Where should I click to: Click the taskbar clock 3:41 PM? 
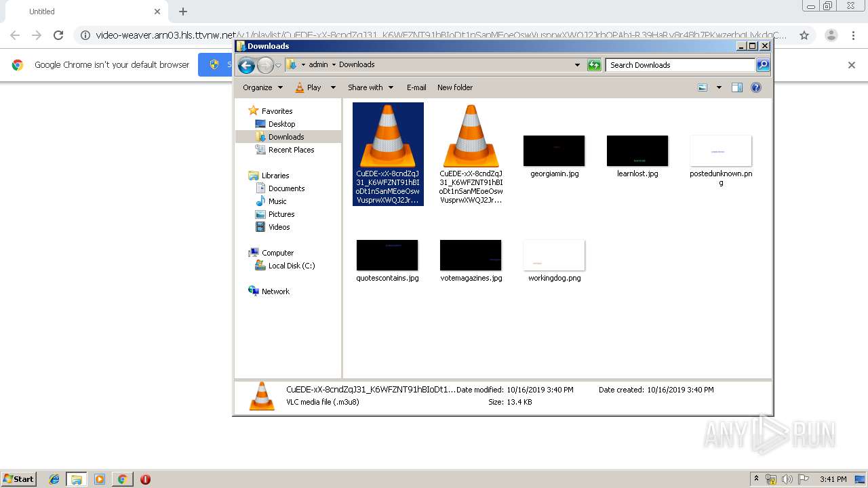(833, 479)
